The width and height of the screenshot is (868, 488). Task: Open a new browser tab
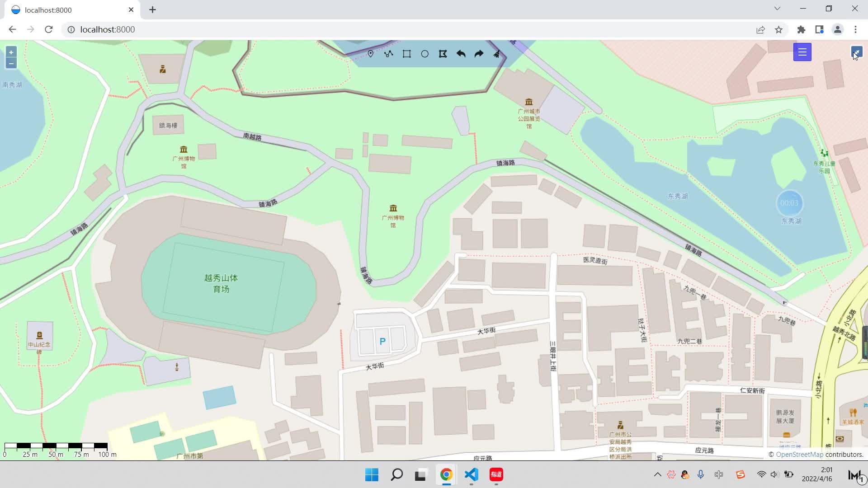click(x=152, y=9)
